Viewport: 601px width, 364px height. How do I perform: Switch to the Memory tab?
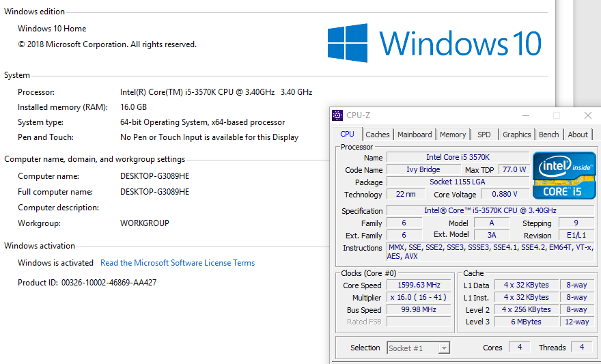[453, 135]
